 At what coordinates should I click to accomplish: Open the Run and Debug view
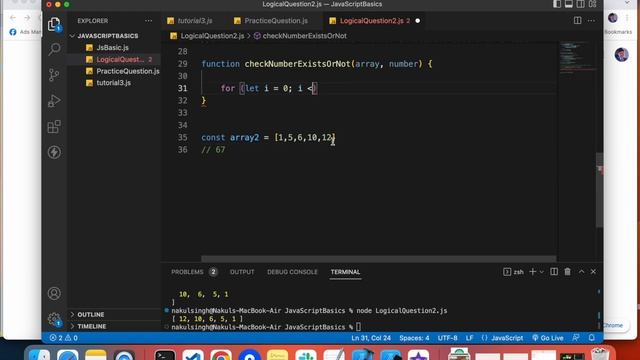54,101
